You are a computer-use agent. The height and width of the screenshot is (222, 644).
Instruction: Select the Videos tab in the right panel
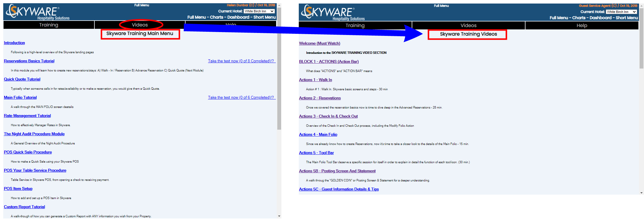[x=468, y=26]
